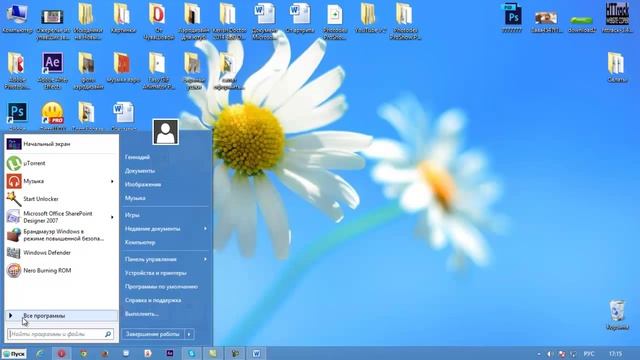Open Программы по умолчанию
This screenshot has height=360, width=640.
pyautogui.click(x=161, y=287)
